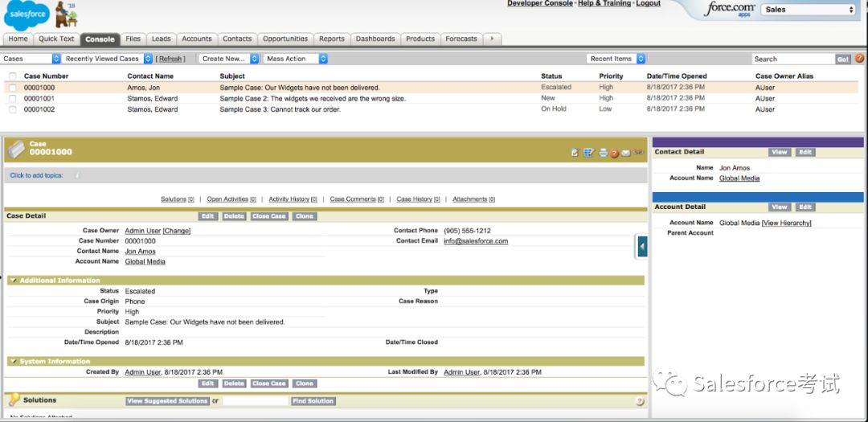
Task: Show more tabs with the arrow tab
Action: 492,39
